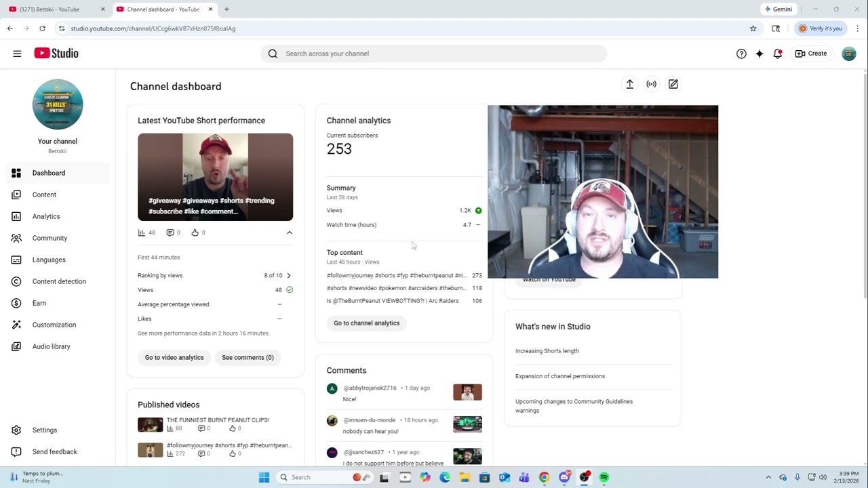Click Go to channel analytics
868x488 pixels.
click(366, 323)
